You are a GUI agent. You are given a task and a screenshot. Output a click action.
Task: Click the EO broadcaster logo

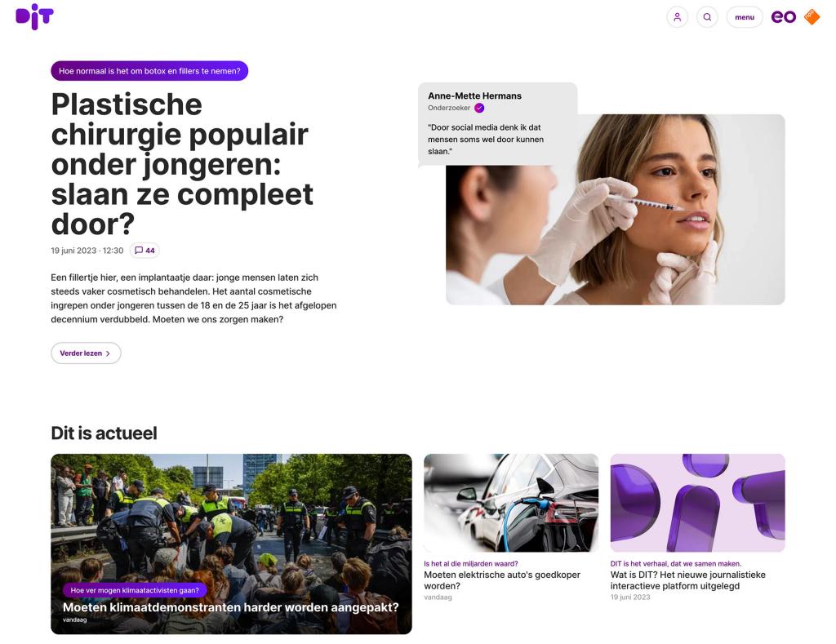click(783, 17)
